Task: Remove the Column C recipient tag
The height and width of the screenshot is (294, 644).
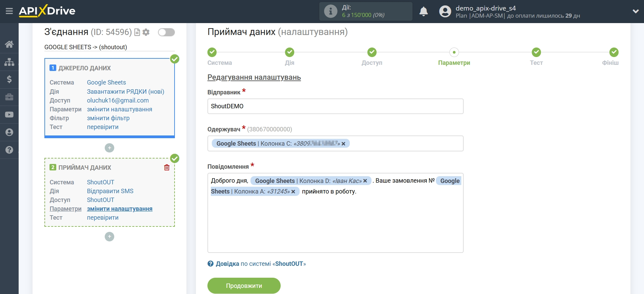Action: 343,144
